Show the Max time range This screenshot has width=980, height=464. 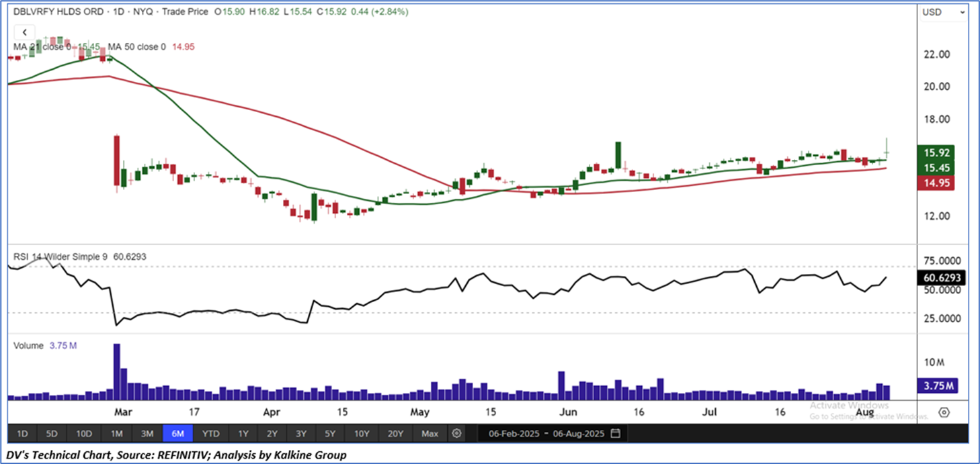point(430,433)
